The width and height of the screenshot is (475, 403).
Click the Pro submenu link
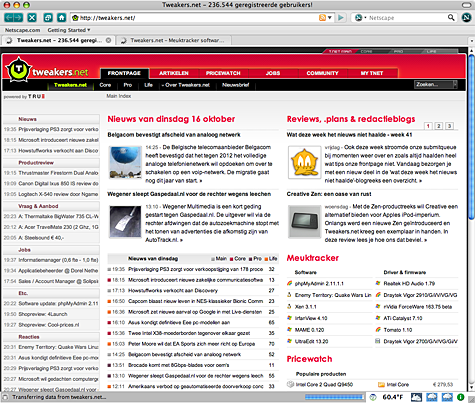pyautogui.click(x=128, y=85)
